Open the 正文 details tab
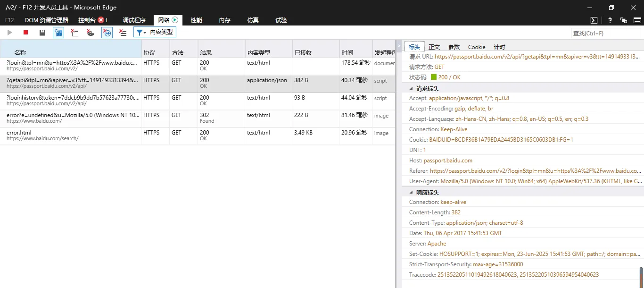 [434, 47]
